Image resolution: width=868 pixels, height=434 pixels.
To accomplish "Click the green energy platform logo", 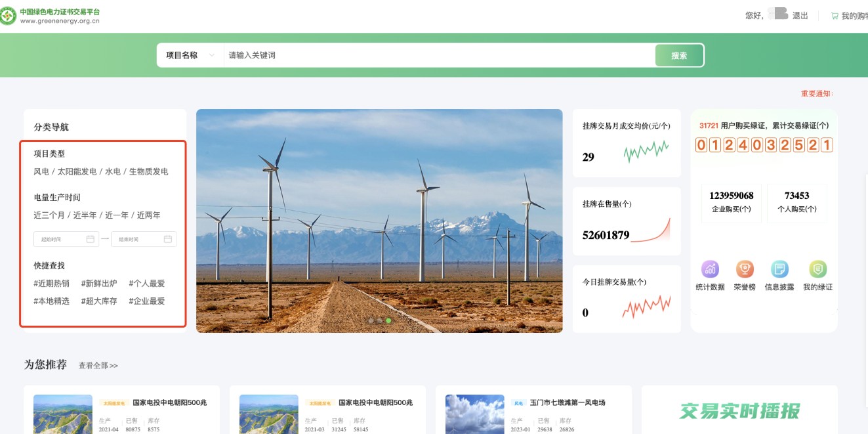I will (8, 16).
